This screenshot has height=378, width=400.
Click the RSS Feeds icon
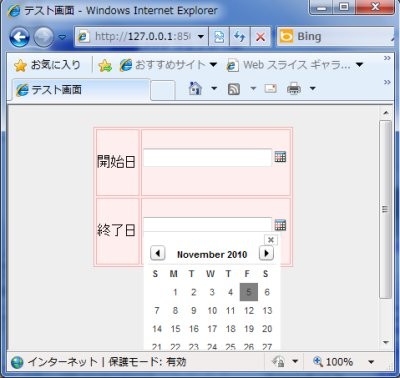pyautogui.click(x=234, y=89)
